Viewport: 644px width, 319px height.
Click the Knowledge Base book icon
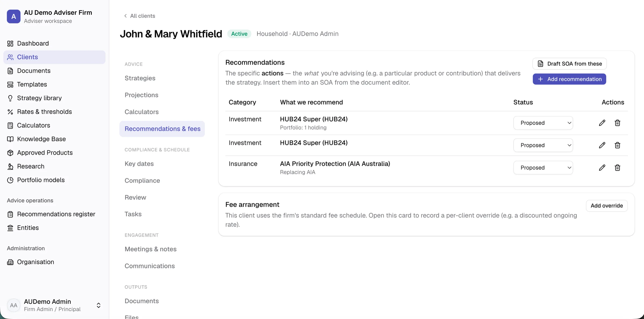10,139
